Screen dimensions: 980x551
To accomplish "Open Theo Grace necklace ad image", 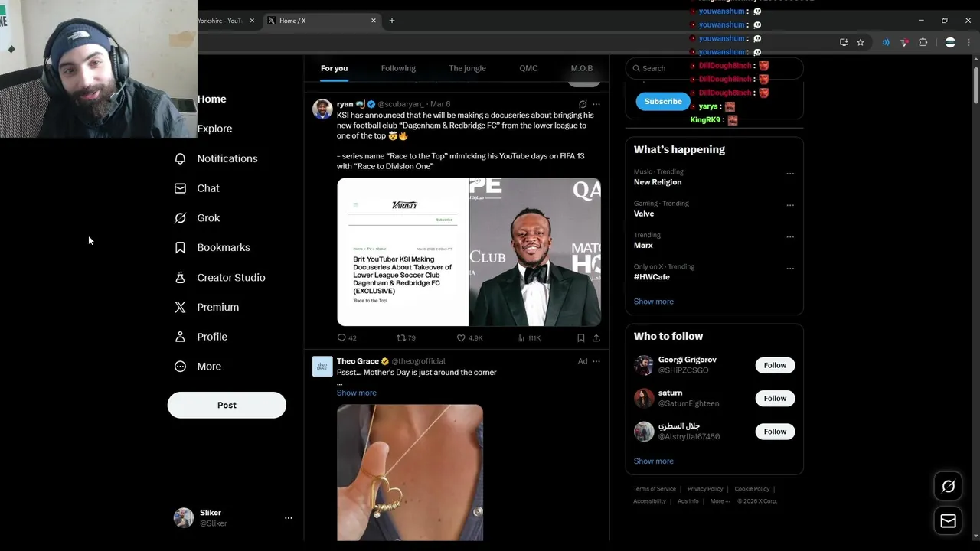I will point(410,472).
